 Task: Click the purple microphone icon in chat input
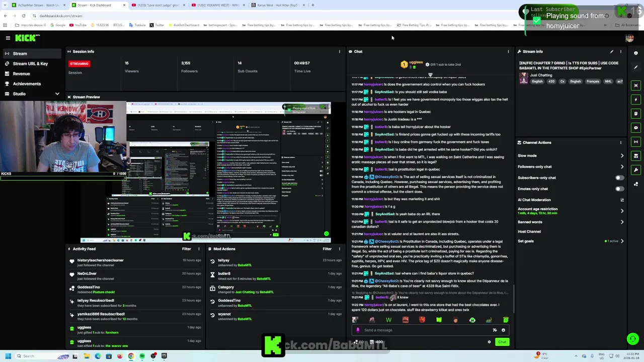358,330
